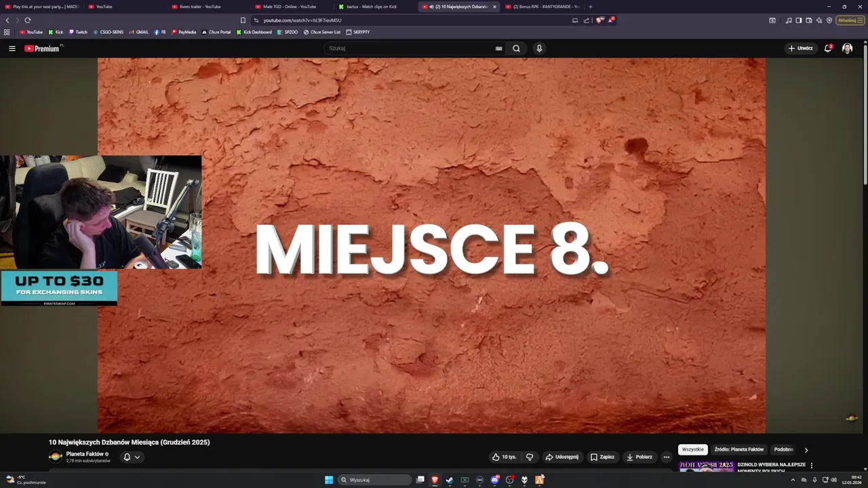Open the SKRYPTY bookmark
Viewport: 868px width, 488px height.
coord(358,32)
